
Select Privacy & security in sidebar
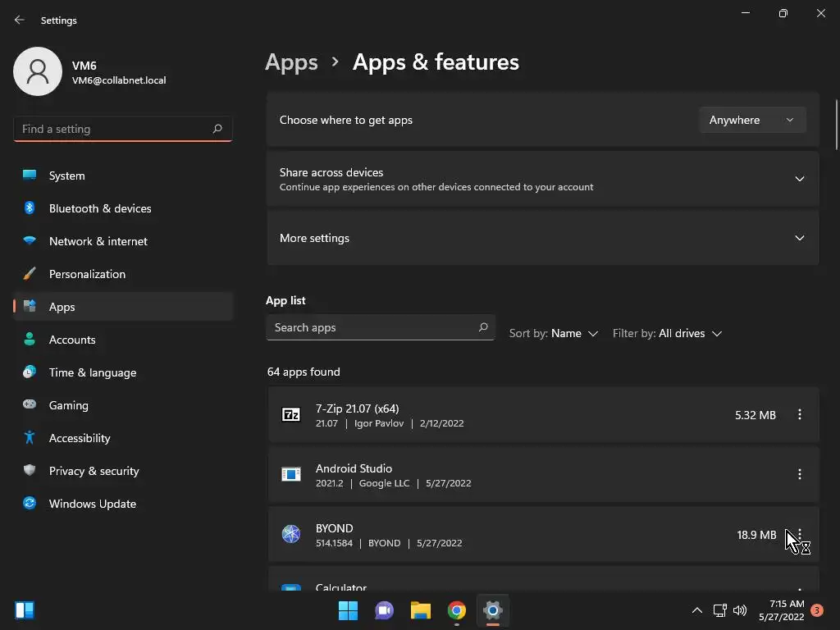pos(94,471)
